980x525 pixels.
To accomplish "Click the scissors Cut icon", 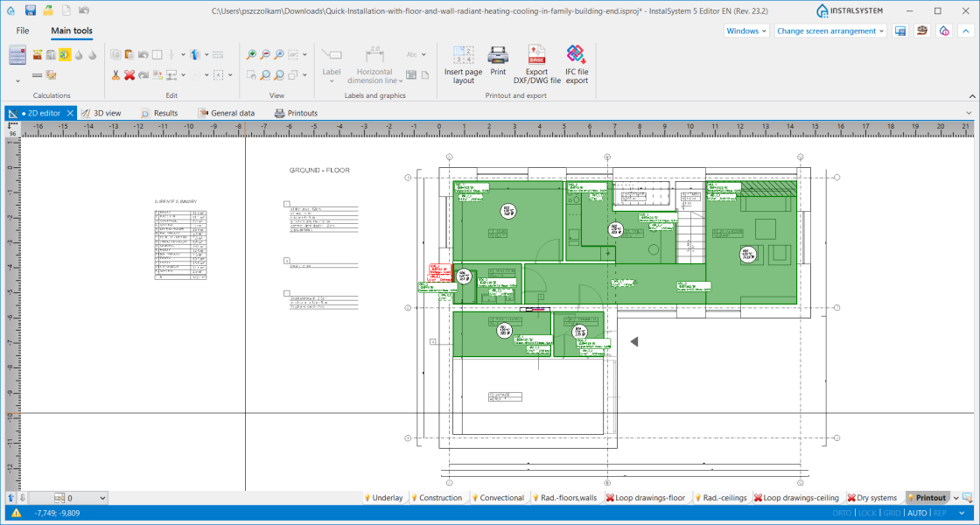I will pyautogui.click(x=116, y=75).
